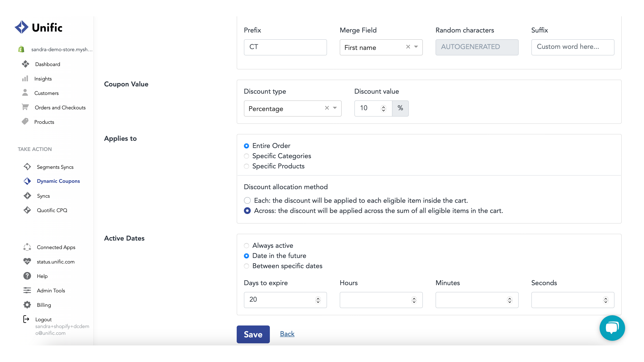Clear the First name merge field
This screenshot has height=362, width=644.
pos(408,47)
